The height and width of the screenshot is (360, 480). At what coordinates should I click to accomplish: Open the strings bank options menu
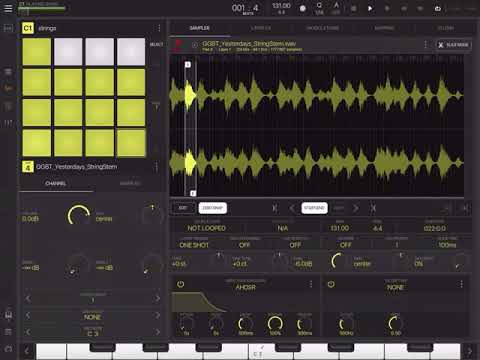pyautogui.click(x=159, y=28)
